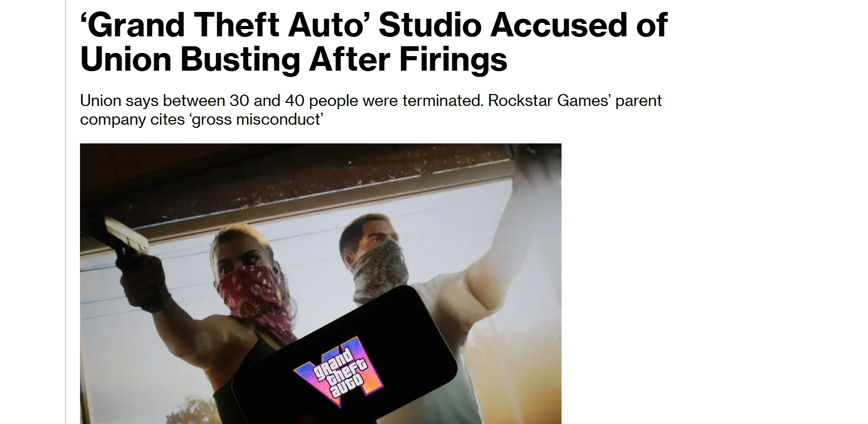Click the small watermark in image corner
868x424 pixels.
click(x=530, y=151)
